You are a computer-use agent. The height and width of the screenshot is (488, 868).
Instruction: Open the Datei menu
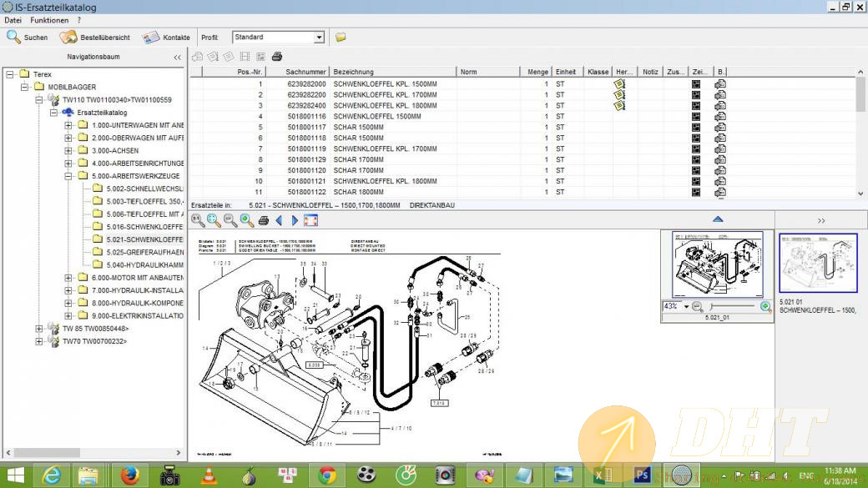tap(13, 21)
